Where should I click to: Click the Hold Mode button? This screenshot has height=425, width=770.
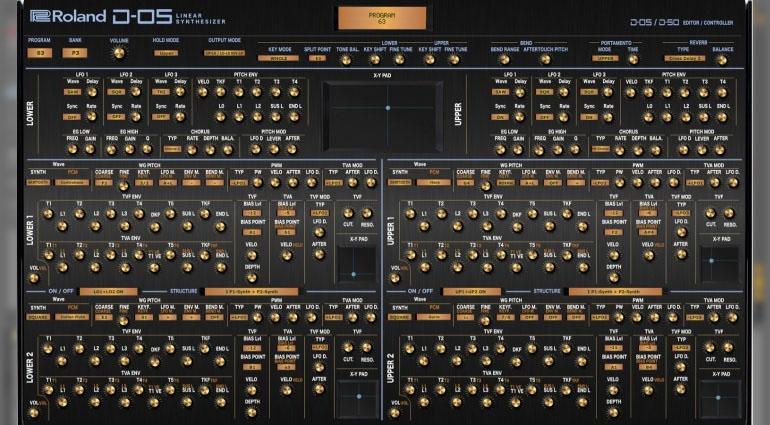click(x=166, y=53)
